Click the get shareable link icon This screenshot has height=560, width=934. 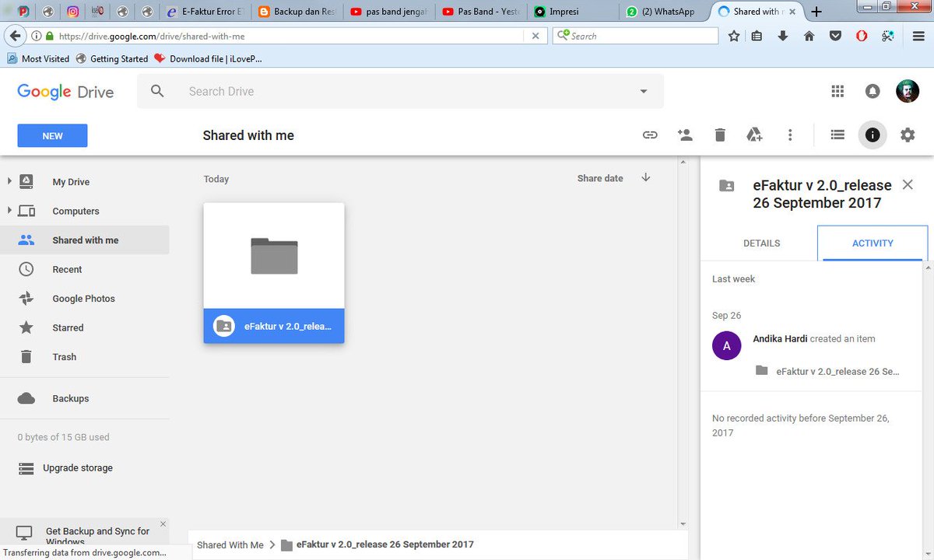[650, 135]
